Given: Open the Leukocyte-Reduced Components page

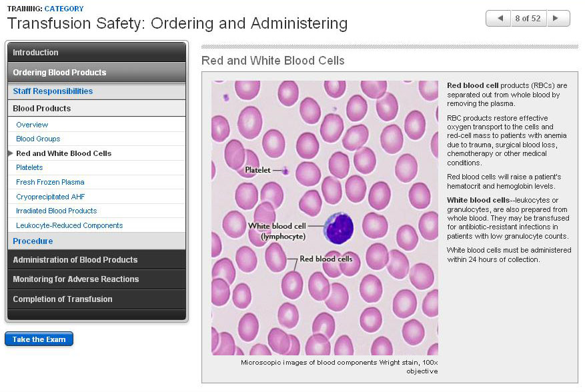Looking at the screenshot, I should [x=69, y=225].
